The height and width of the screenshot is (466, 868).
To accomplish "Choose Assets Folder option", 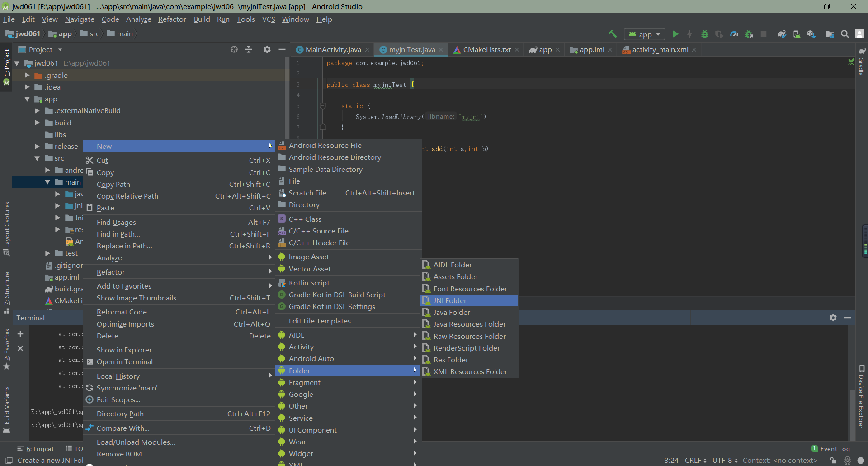I will [469, 276].
